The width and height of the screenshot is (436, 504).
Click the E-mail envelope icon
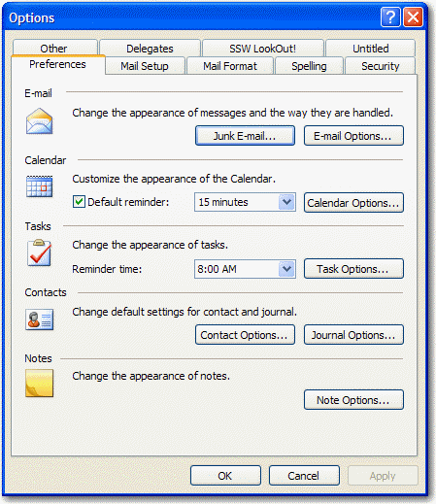(x=39, y=121)
